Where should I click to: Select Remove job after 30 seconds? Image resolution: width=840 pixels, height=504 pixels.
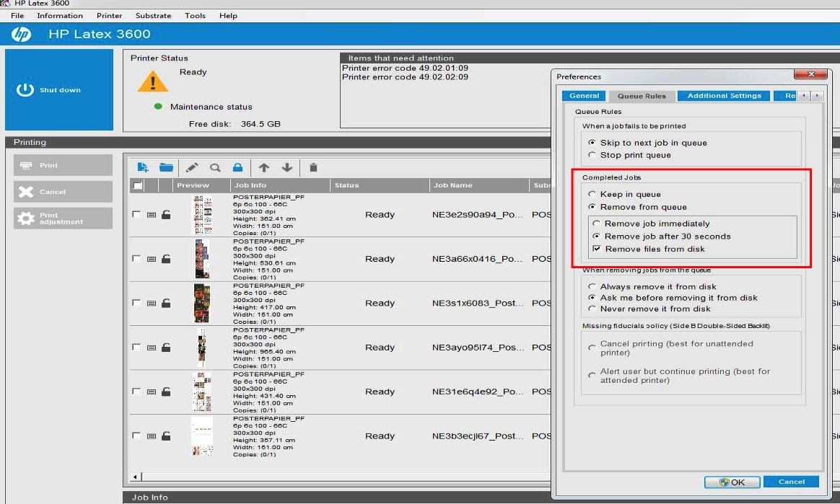click(596, 236)
